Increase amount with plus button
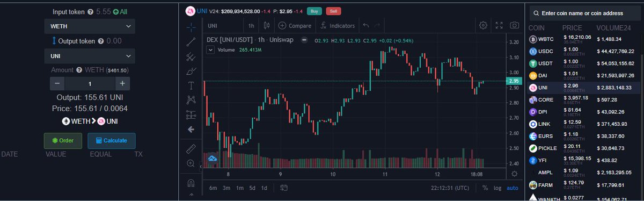 click(122, 83)
